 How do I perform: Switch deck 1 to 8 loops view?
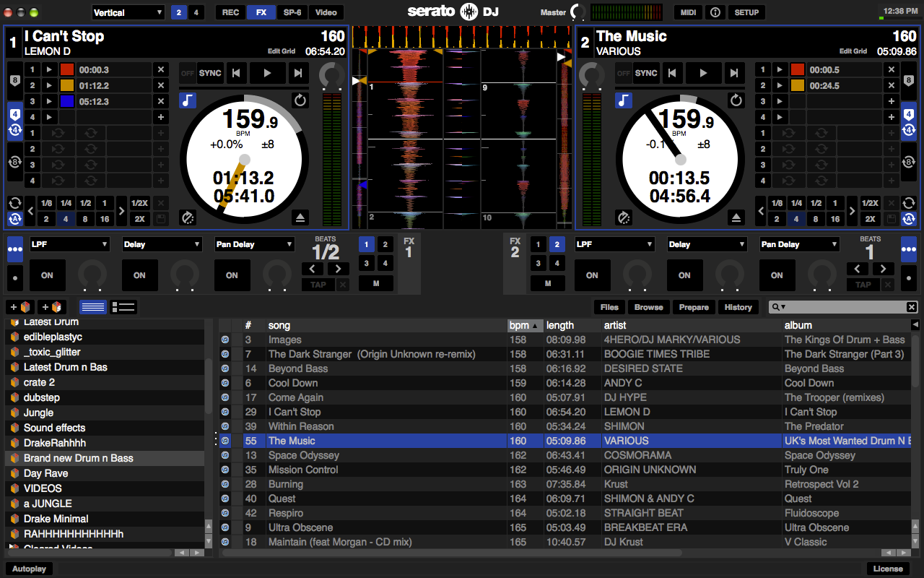click(14, 163)
